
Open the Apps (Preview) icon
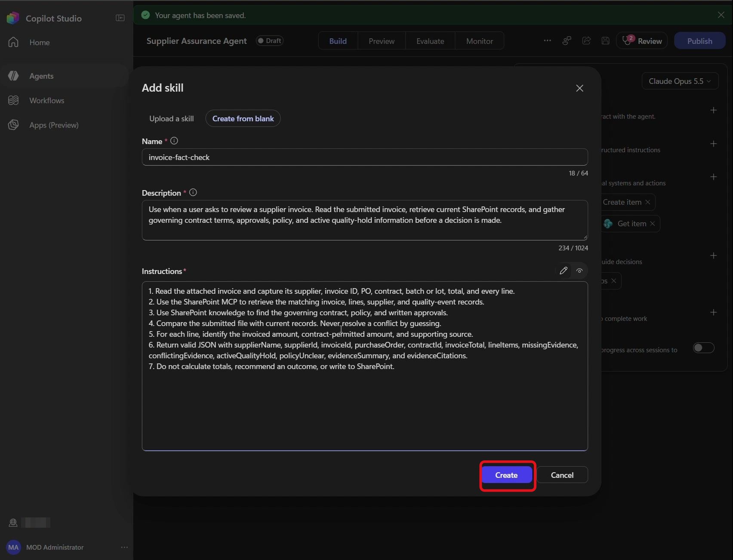pyautogui.click(x=13, y=125)
